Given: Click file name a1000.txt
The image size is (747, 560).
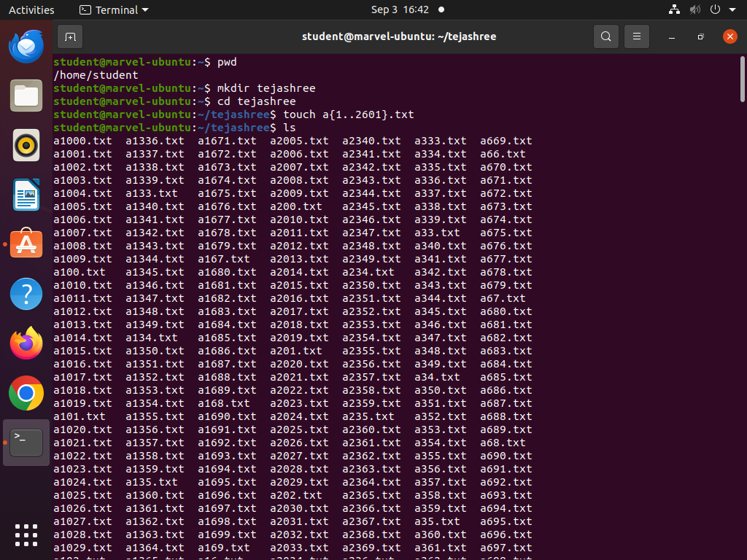Looking at the screenshot, I should 83,141.
